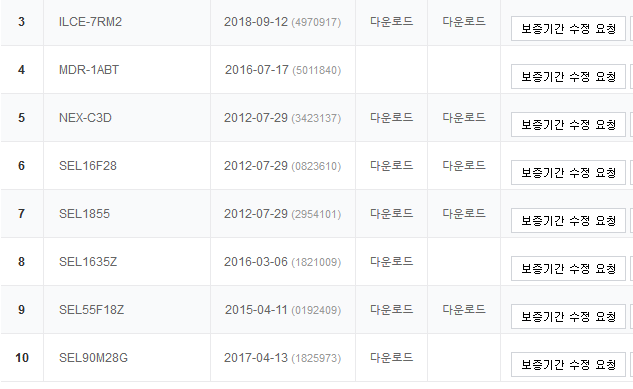Click 보증기간 수정 요청 button for SEL16F28
This screenshot has width=633, height=389.
(568, 173)
